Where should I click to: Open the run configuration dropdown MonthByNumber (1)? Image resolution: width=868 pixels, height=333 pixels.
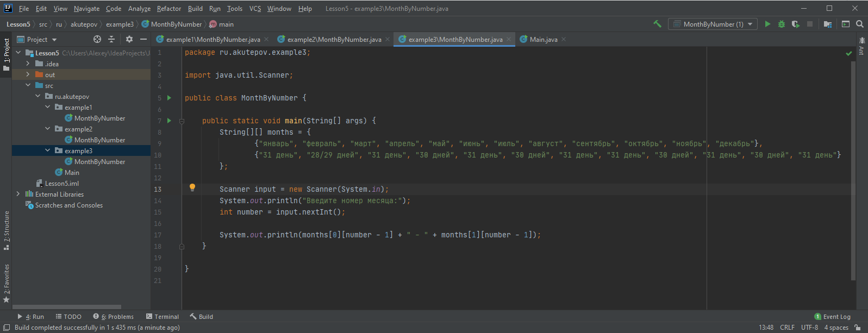coord(713,24)
